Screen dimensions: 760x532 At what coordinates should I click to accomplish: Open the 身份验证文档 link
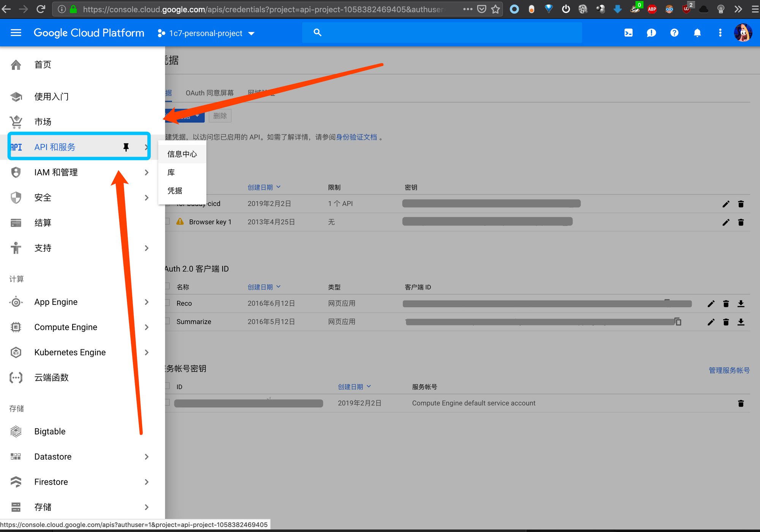(356, 137)
